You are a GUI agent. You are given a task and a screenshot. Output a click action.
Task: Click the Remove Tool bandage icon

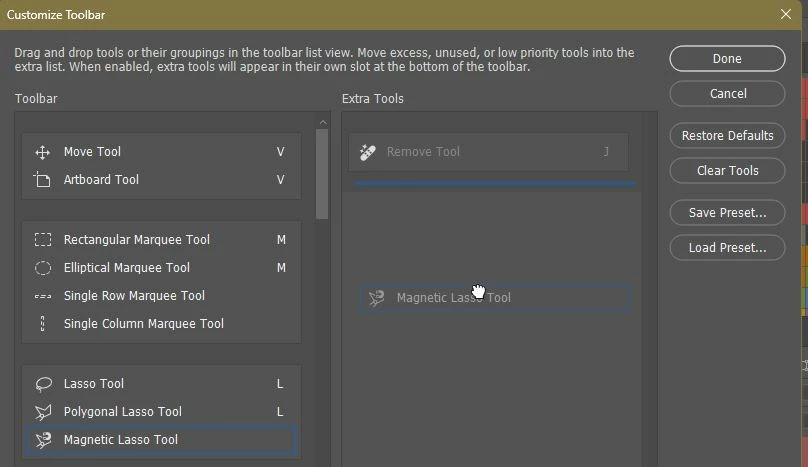pyautogui.click(x=367, y=152)
